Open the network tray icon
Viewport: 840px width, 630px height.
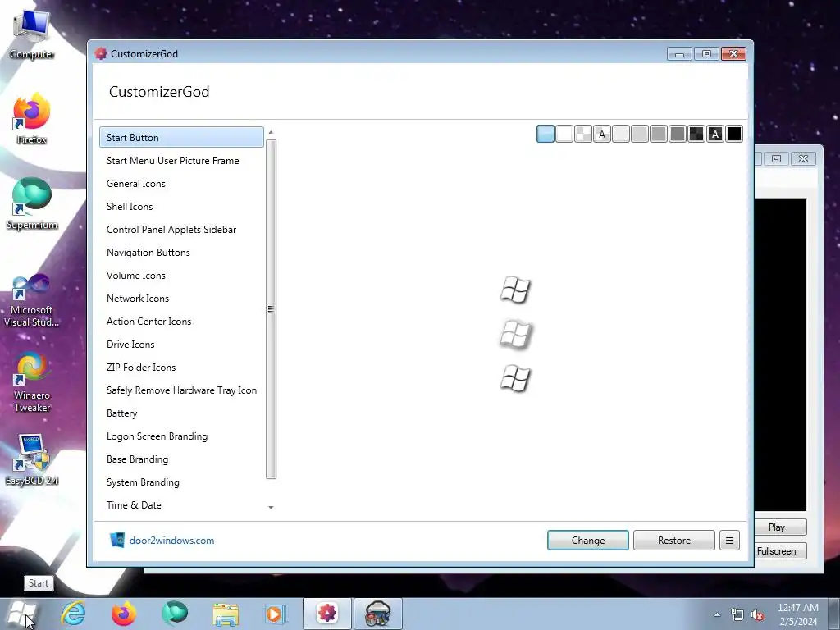(737, 615)
